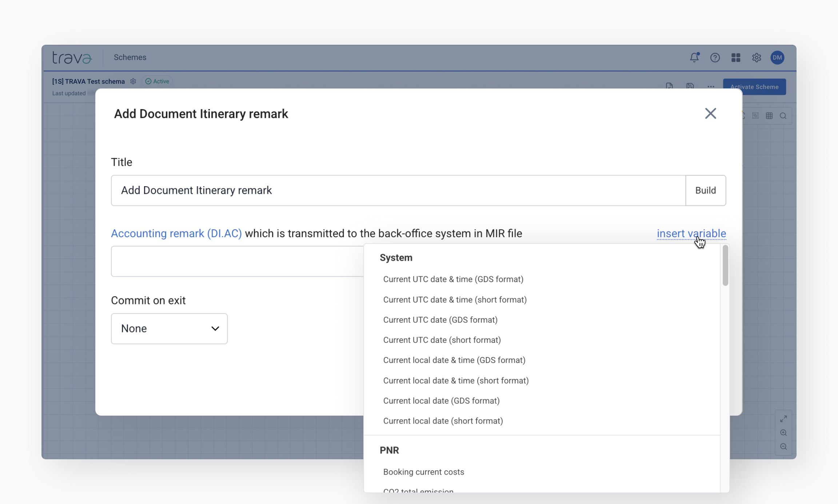Click into the Title text field

click(x=398, y=190)
